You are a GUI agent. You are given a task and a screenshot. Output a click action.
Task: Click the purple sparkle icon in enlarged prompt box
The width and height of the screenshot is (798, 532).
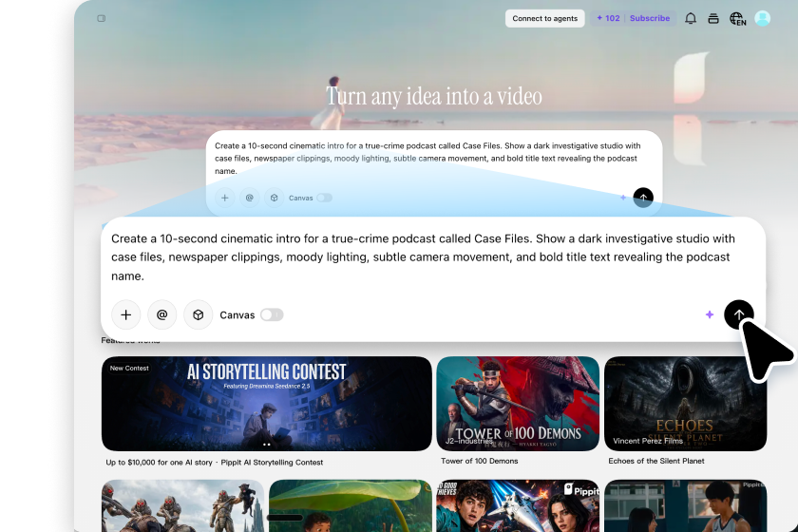pos(710,314)
